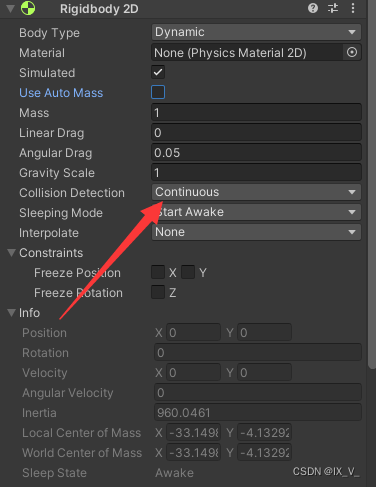Open Physics Material 2D object picker

[352, 52]
